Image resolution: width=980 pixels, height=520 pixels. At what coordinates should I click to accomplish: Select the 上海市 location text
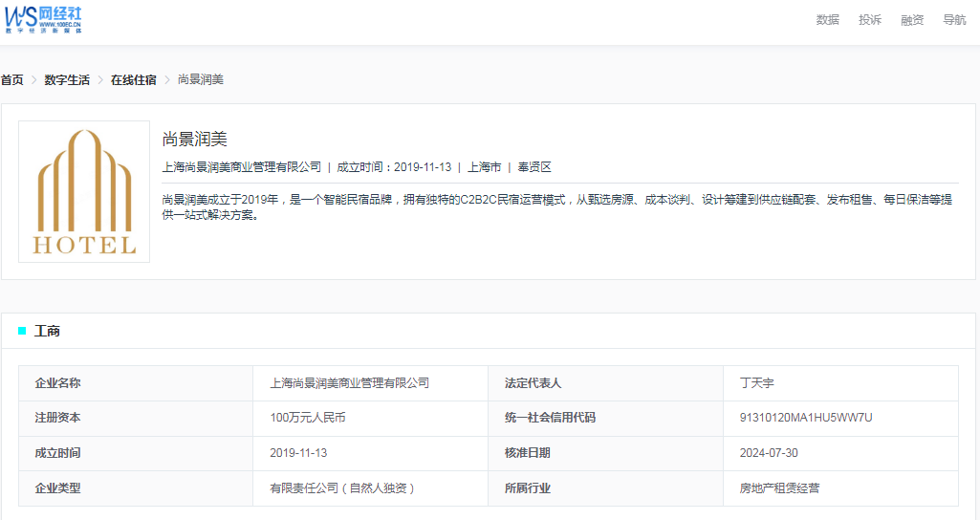click(484, 167)
